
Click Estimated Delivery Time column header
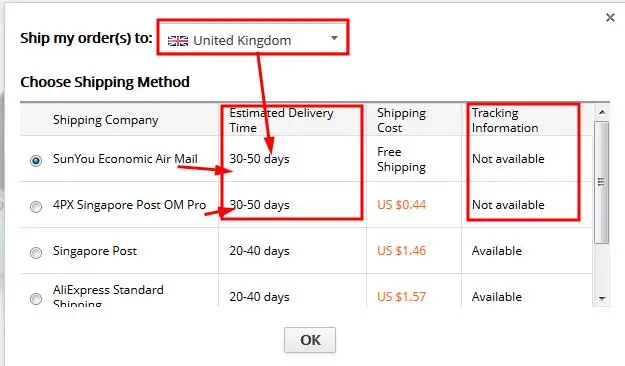(281, 120)
